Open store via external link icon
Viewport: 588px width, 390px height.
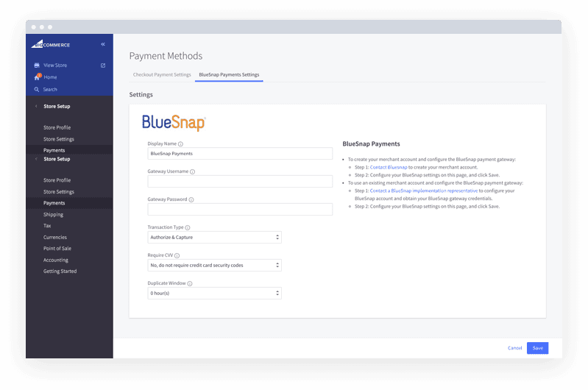tap(103, 65)
